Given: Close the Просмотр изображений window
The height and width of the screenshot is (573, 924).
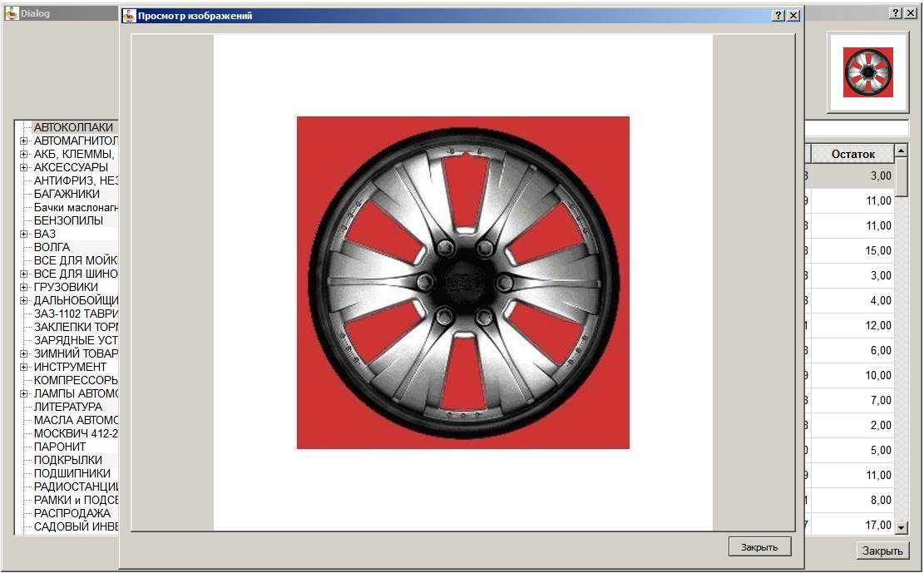Looking at the screenshot, I should (x=793, y=15).
